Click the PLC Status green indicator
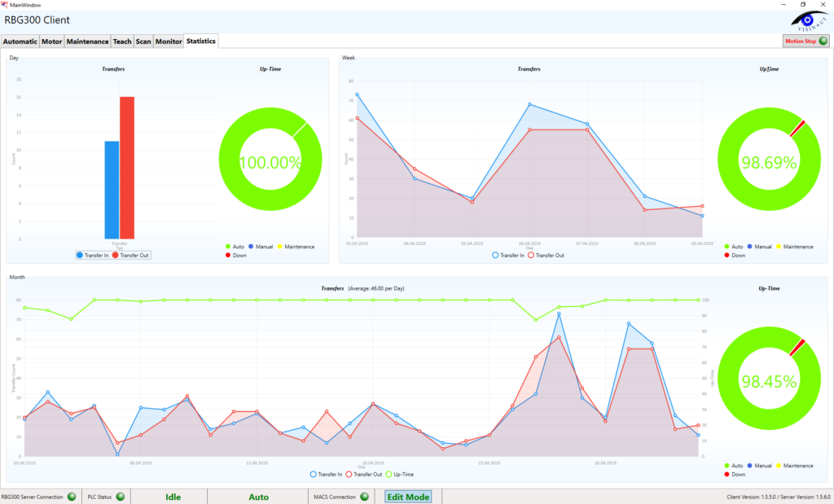This screenshot has width=834, height=504. [x=121, y=497]
